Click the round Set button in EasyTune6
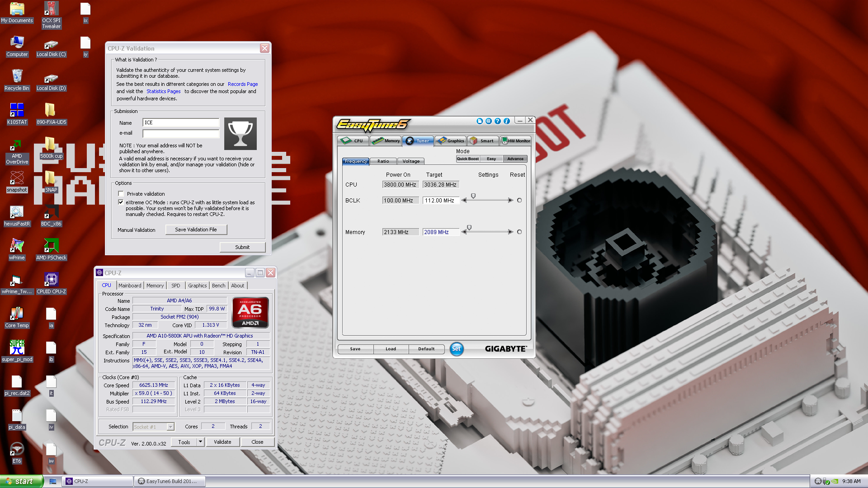The height and width of the screenshot is (488, 868). pyautogui.click(x=457, y=349)
